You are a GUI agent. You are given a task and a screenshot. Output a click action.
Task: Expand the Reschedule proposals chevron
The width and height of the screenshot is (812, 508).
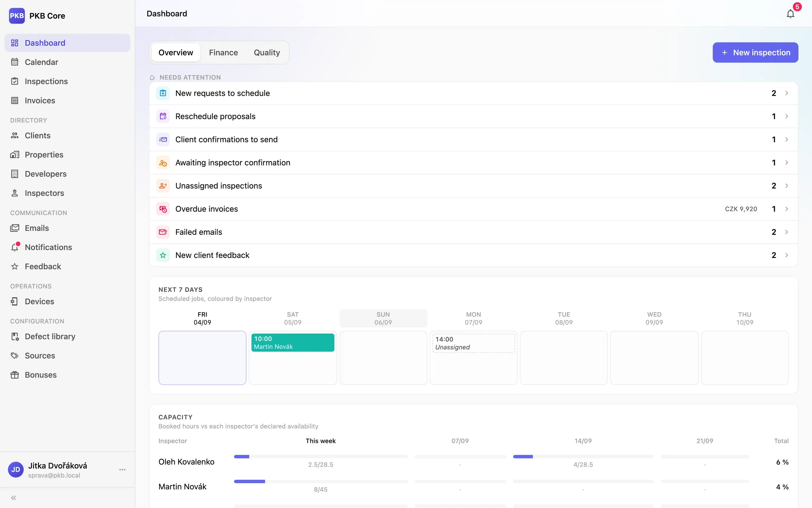point(786,116)
